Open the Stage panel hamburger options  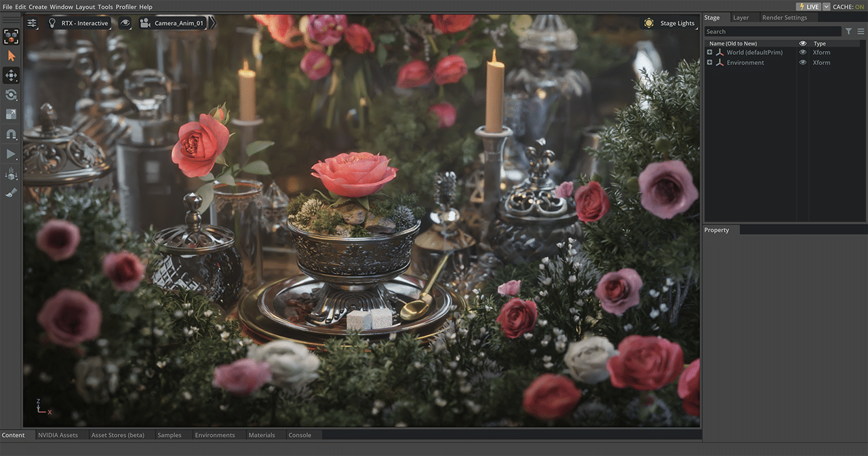pos(861,31)
